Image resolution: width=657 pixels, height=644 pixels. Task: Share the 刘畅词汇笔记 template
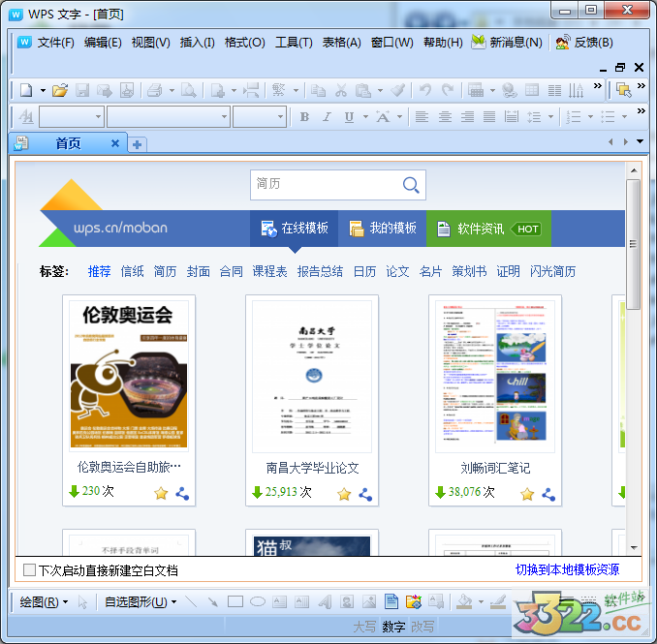pyautogui.click(x=548, y=495)
